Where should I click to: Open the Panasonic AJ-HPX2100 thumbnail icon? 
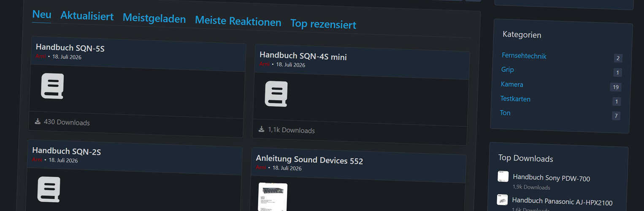pyautogui.click(x=502, y=200)
